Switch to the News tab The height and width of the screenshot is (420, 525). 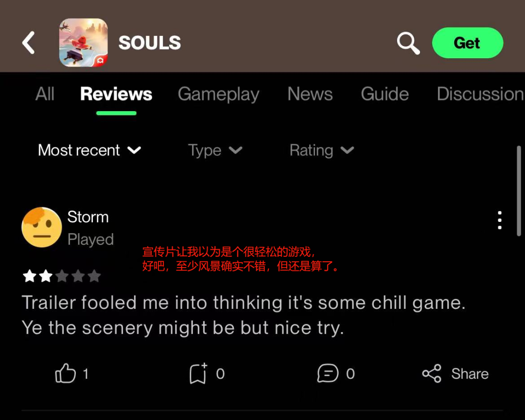point(310,94)
